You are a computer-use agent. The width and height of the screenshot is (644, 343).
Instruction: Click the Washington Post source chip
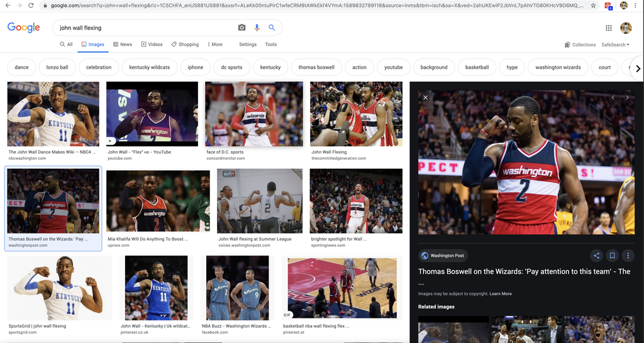pos(443,256)
